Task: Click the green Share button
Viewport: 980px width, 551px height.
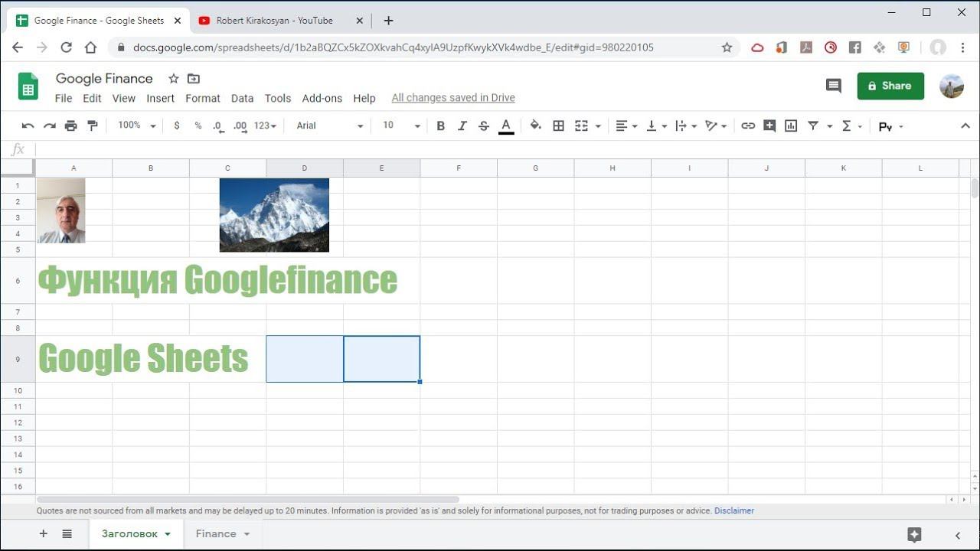Action: click(890, 86)
